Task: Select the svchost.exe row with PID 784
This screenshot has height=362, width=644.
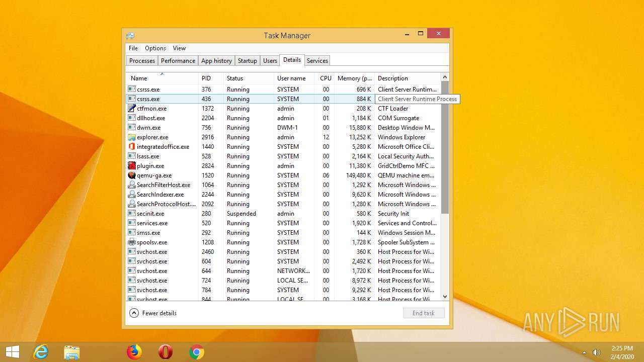Action: click(283, 290)
